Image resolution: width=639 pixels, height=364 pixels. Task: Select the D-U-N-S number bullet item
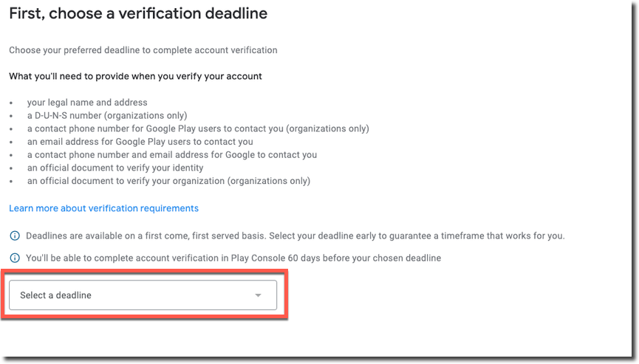point(107,115)
